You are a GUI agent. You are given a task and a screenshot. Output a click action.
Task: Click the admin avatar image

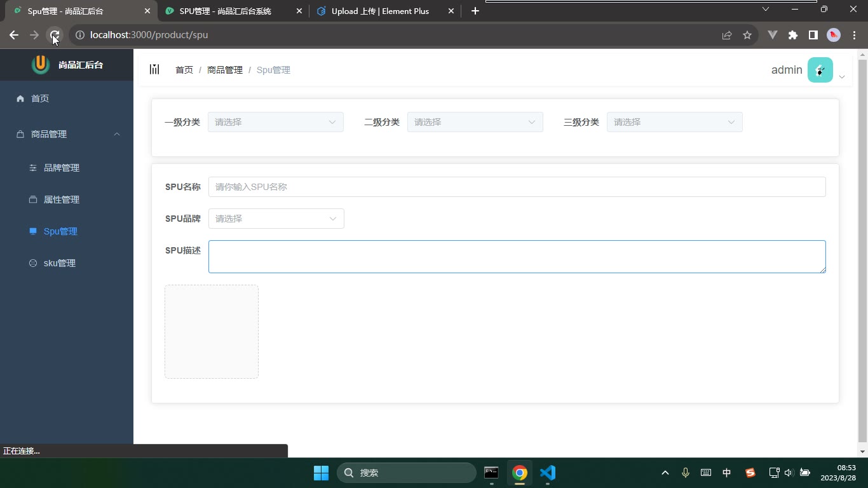tap(820, 70)
